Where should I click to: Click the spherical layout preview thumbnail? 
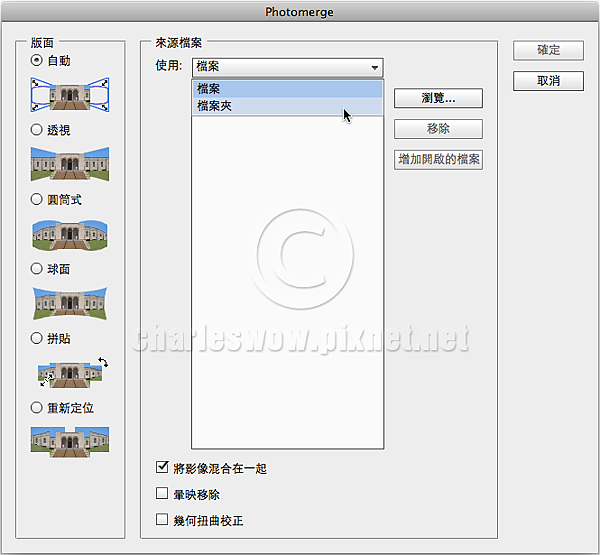click(x=70, y=303)
